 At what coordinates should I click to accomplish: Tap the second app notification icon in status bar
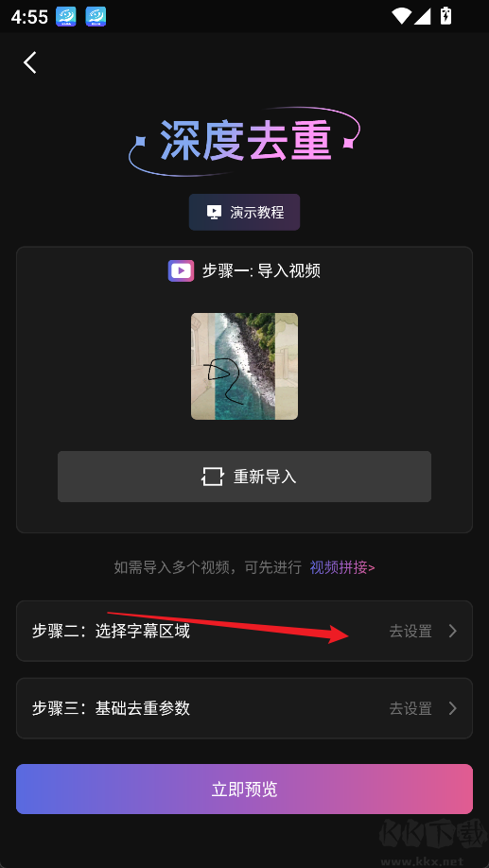(96, 17)
